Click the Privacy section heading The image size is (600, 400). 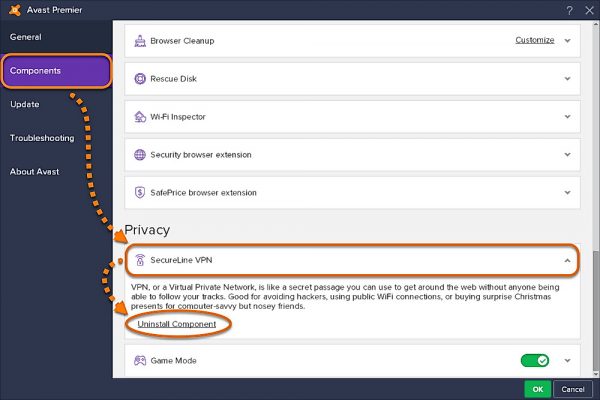click(147, 230)
